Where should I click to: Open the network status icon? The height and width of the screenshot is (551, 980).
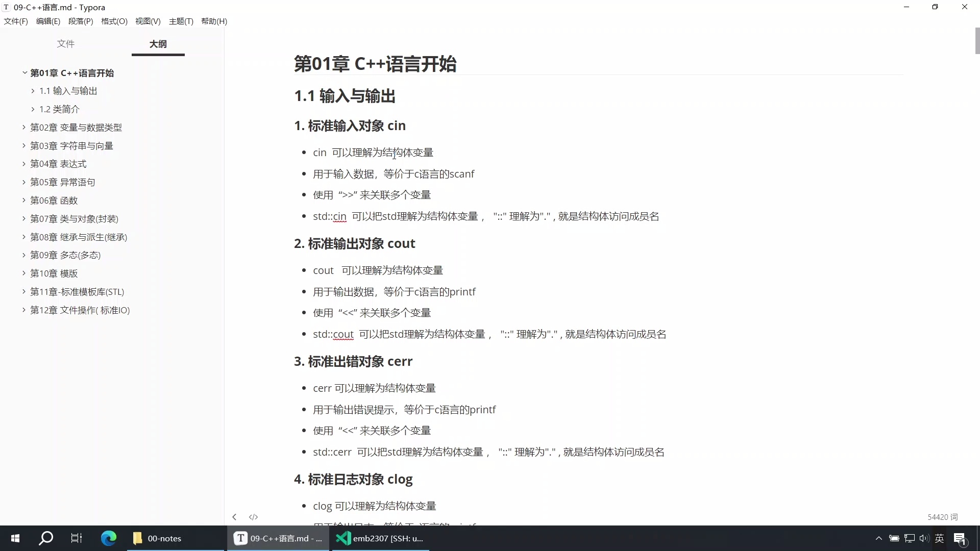[x=909, y=538]
